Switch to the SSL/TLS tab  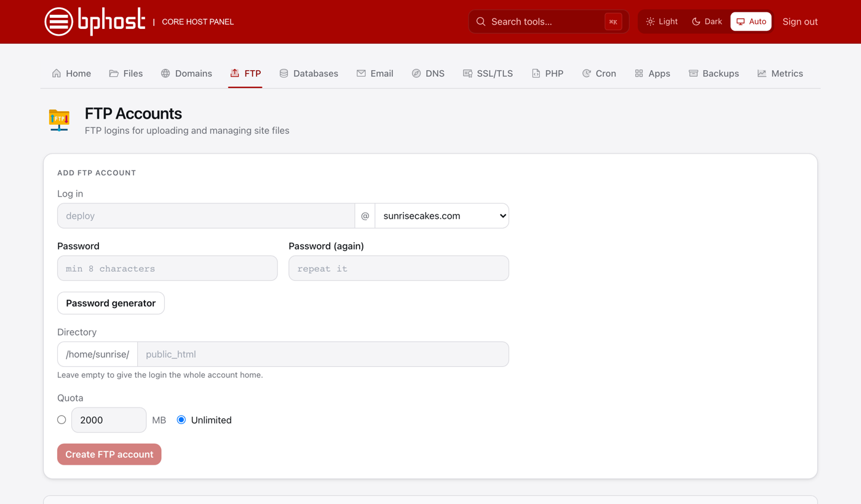point(488,73)
